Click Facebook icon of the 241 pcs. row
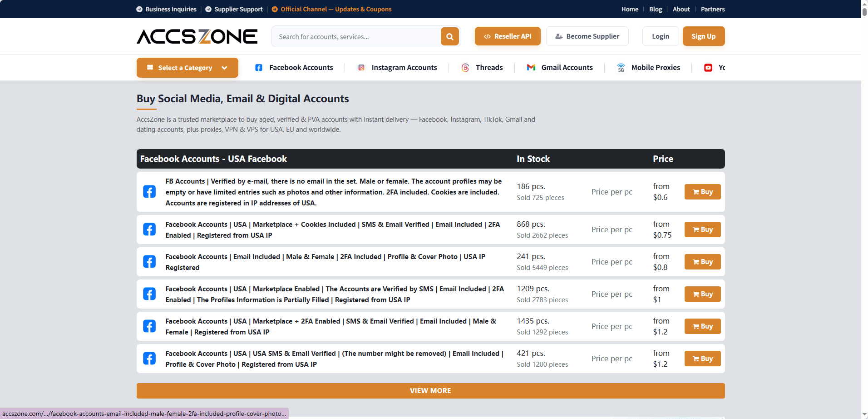The image size is (868, 419). click(149, 262)
